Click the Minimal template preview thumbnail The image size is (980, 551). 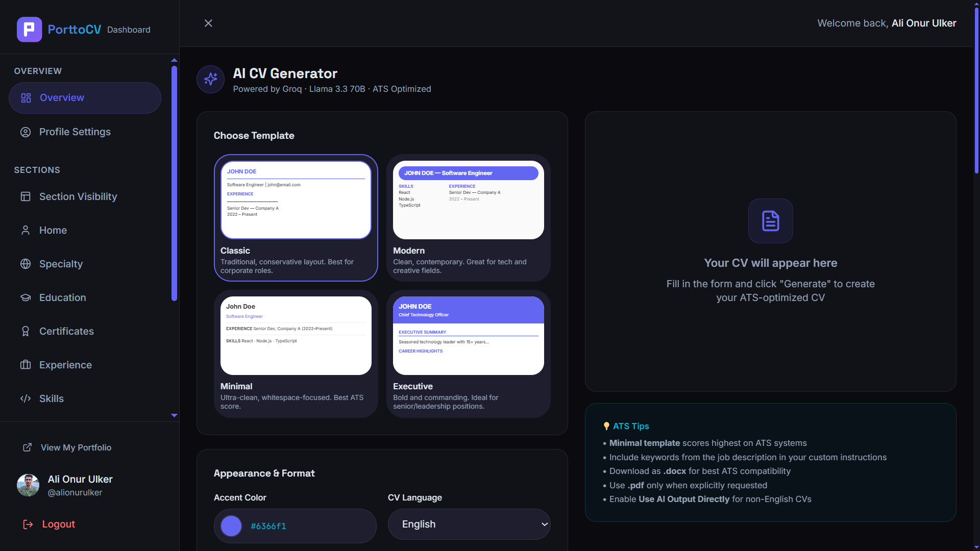(296, 336)
